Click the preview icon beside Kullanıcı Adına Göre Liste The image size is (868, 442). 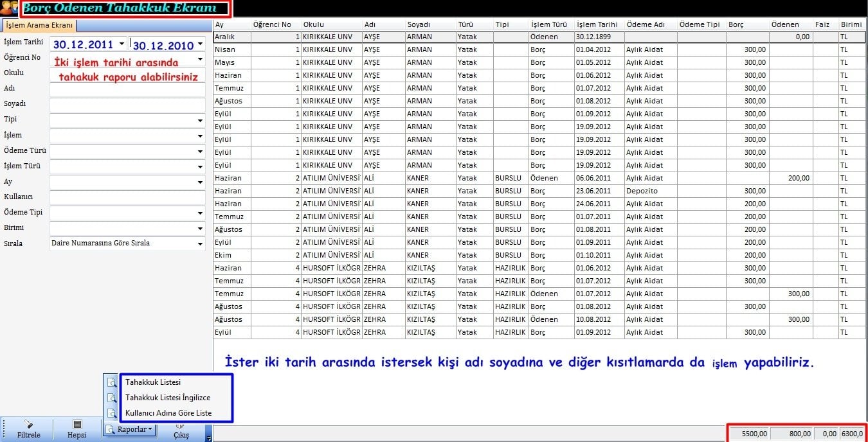(112, 413)
